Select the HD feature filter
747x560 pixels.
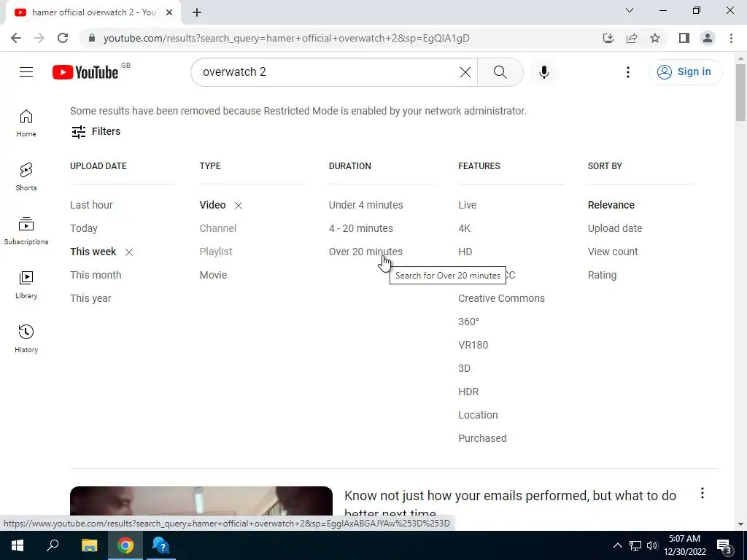[x=465, y=252]
